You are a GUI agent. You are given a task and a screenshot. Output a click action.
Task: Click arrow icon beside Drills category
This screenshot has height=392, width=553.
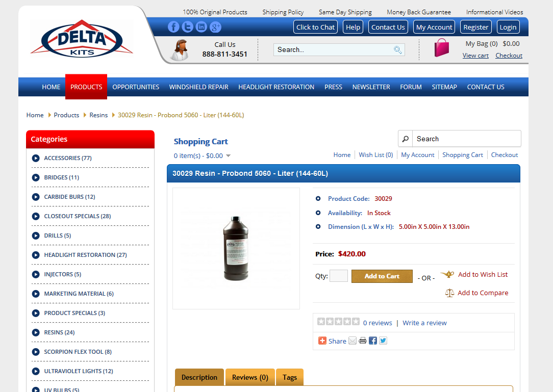coord(36,236)
